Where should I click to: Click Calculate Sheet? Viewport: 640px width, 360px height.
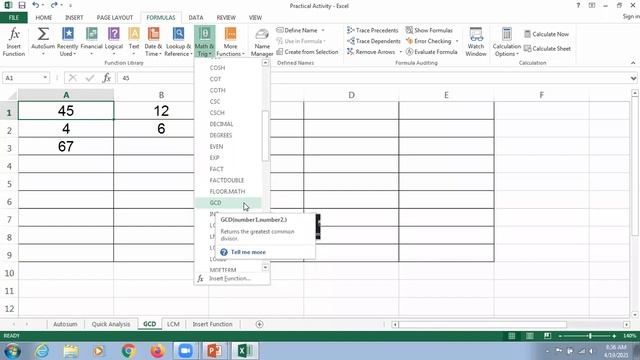(547, 49)
